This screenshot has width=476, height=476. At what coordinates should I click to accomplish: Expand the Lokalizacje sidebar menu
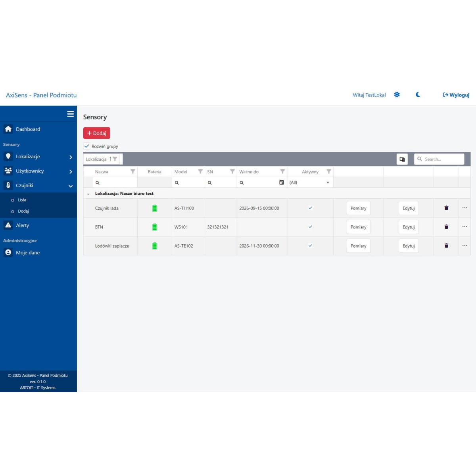[x=38, y=157]
